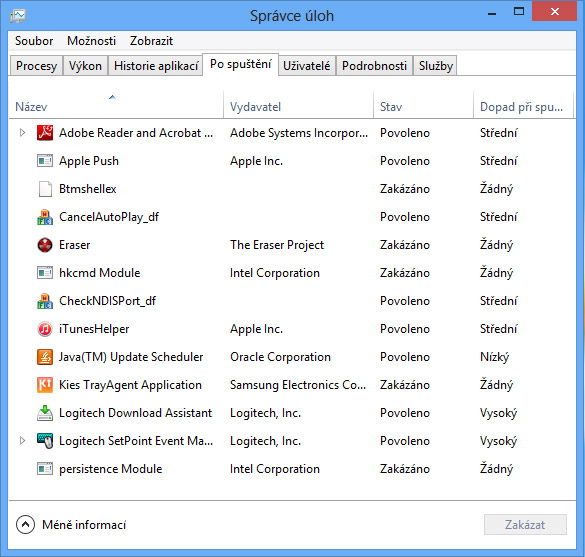Collapse view with Méně informací arrow
The height and width of the screenshot is (557, 585).
tap(25, 525)
